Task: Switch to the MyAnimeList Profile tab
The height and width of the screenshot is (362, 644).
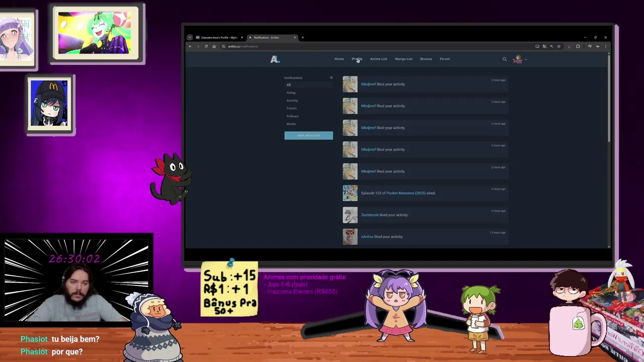Action: click(x=219, y=37)
